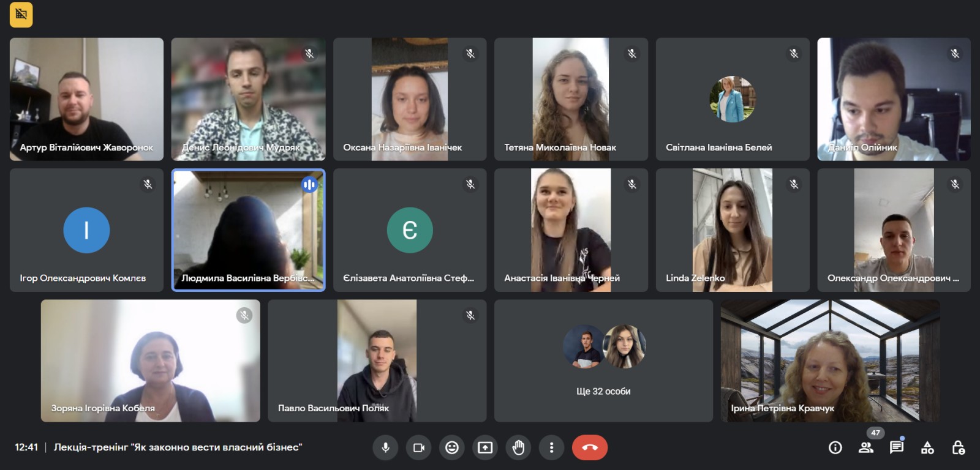Toggle the microphone in the call toolbar

[x=385, y=448]
